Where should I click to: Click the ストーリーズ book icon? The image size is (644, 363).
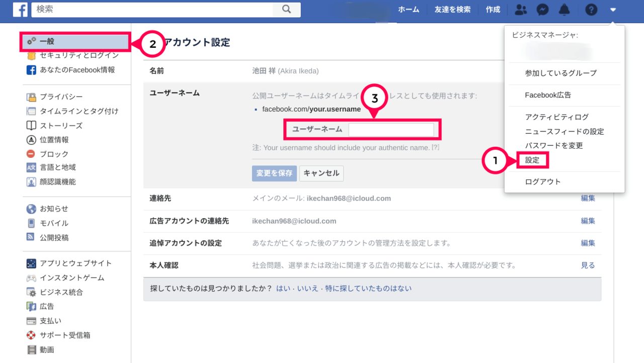[x=31, y=126]
